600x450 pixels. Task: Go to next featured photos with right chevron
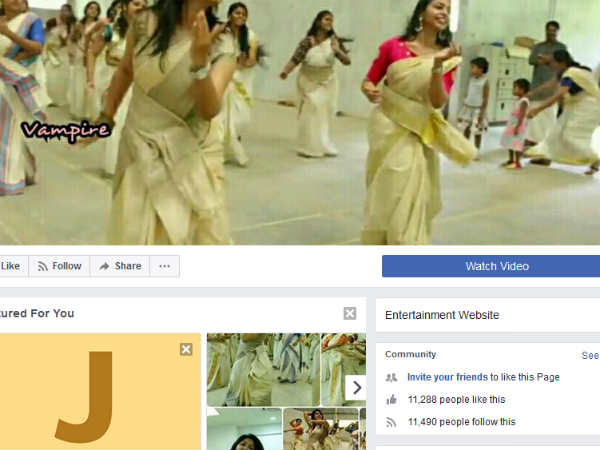356,387
